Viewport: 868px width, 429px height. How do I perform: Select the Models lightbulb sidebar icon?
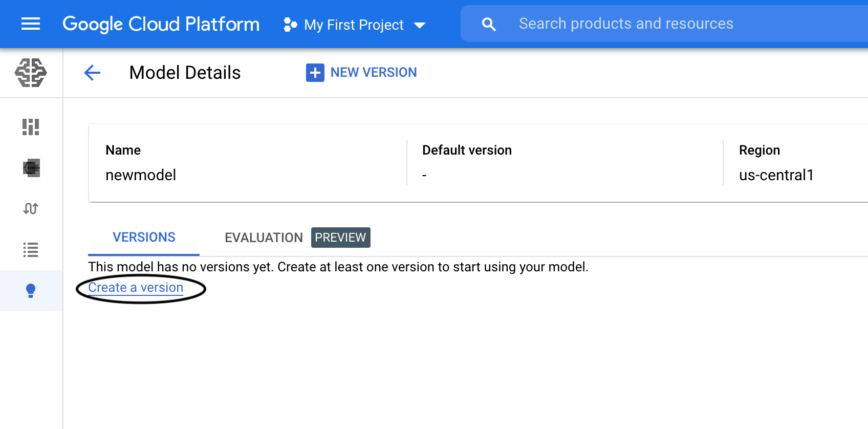(x=31, y=291)
